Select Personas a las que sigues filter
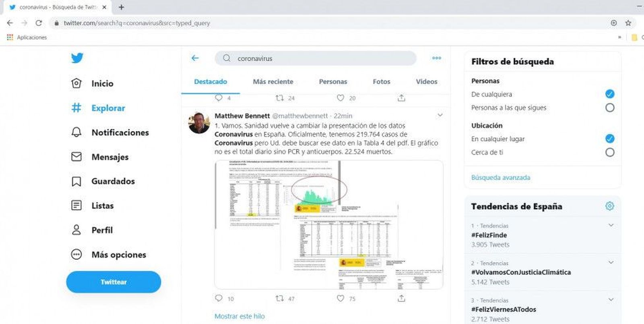The width and height of the screenshot is (644, 324). [x=610, y=108]
